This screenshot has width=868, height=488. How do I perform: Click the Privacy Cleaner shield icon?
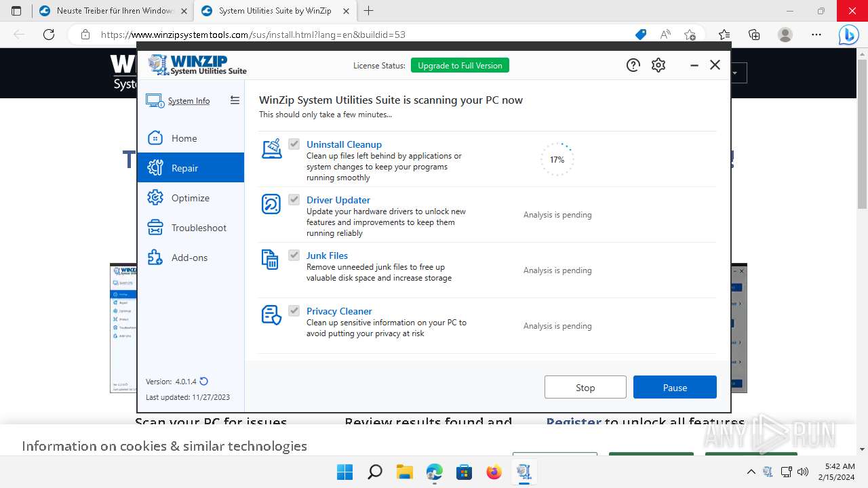(271, 315)
